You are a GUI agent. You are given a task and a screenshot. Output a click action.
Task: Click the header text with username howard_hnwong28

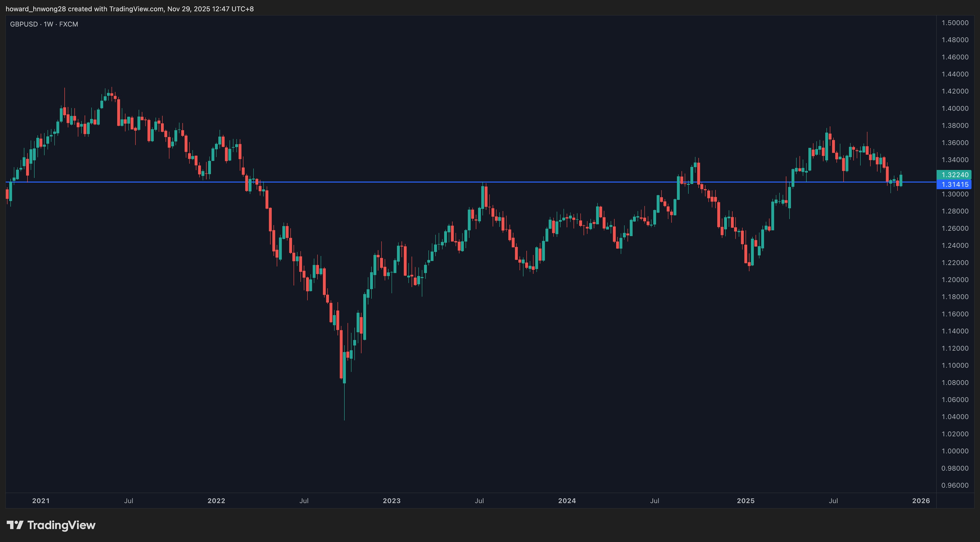click(x=129, y=9)
